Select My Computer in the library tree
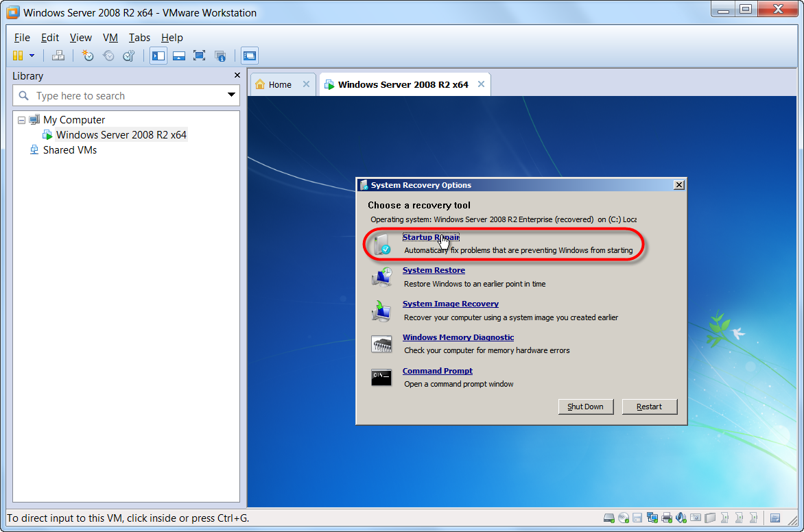The width and height of the screenshot is (804, 532). point(74,120)
